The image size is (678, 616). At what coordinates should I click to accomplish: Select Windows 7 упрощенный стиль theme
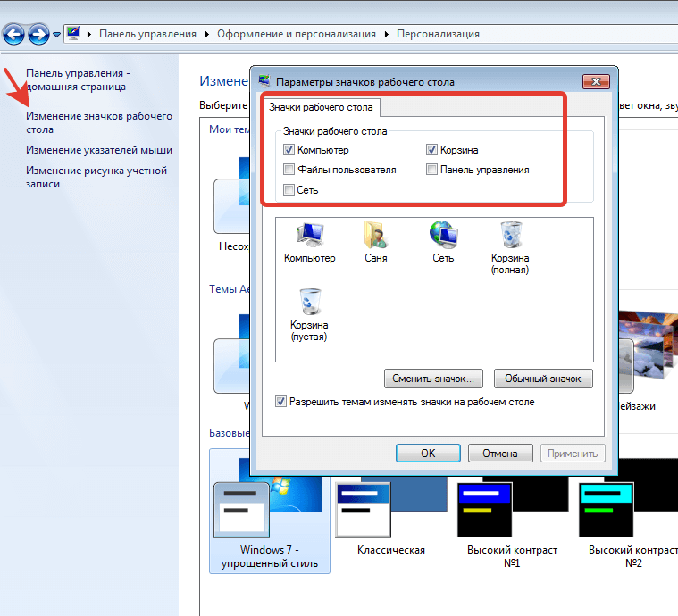(x=270, y=511)
